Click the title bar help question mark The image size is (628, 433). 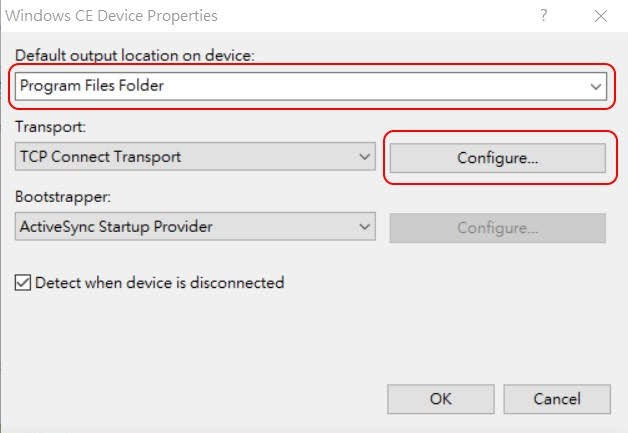(x=544, y=16)
